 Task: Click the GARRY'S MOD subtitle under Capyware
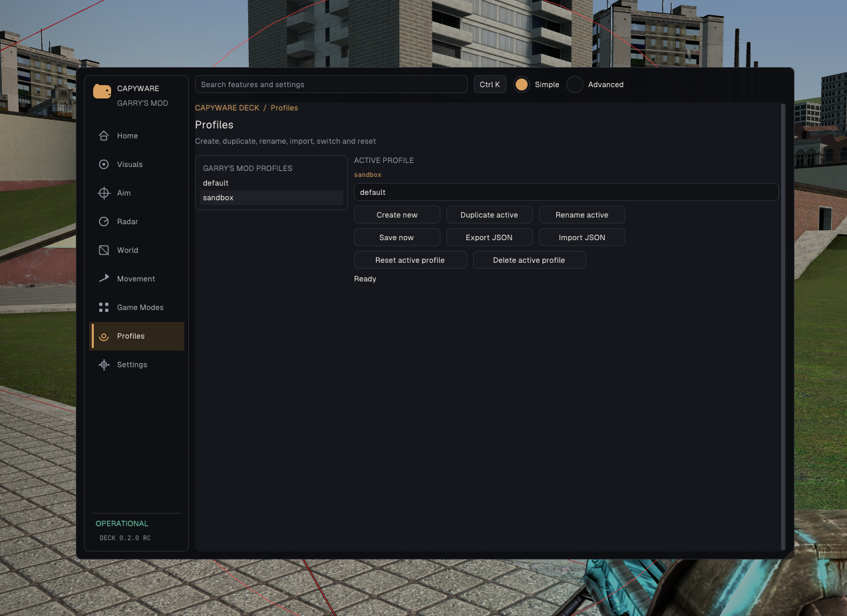coord(142,103)
